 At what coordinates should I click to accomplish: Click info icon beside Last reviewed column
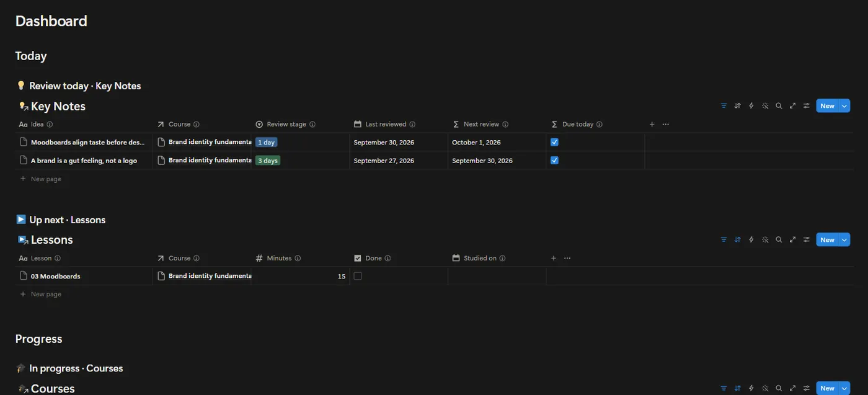click(x=412, y=125)
